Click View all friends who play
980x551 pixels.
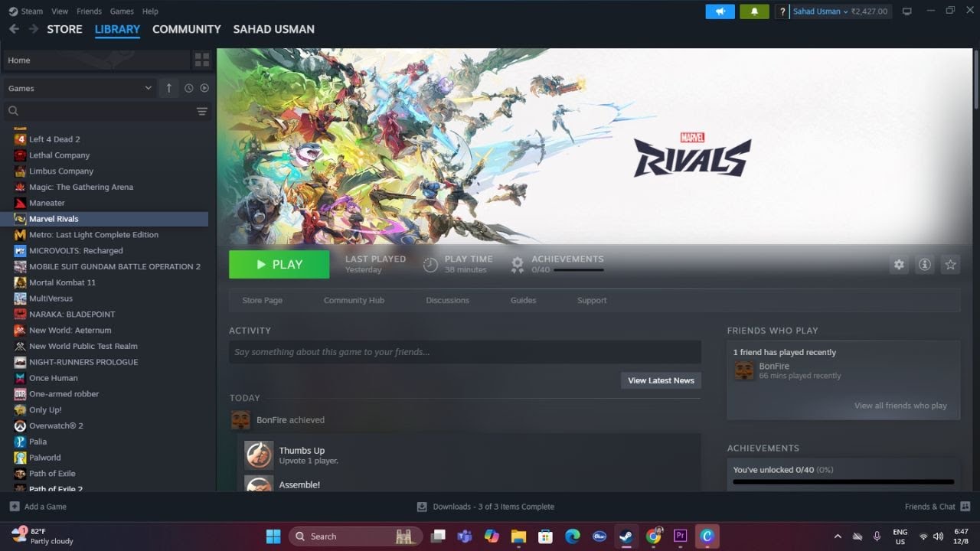[900, 406]
